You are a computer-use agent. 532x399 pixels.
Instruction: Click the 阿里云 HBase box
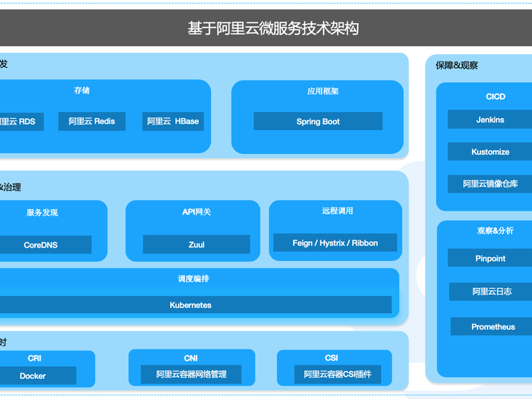(x=173, y=121)
